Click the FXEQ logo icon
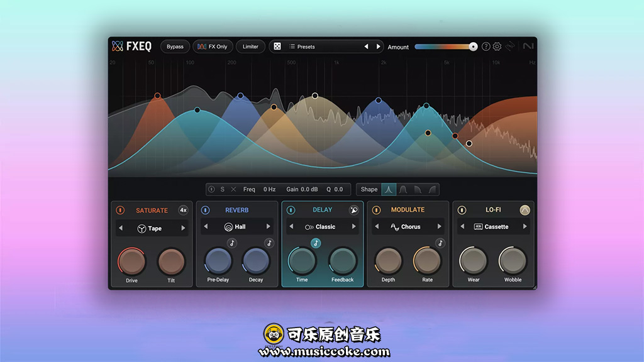The width and height of the screenshot is (644, 362). pos(118,46)
